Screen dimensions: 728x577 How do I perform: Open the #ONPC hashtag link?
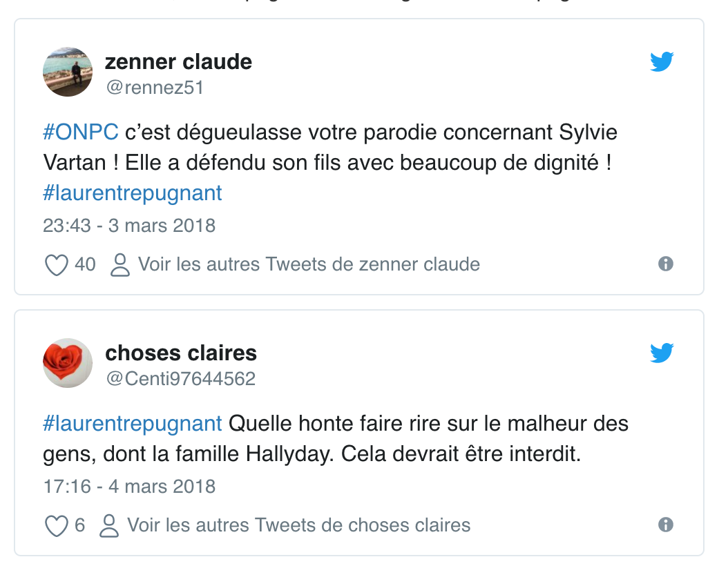pyautogui.click(x=81, y=132)
